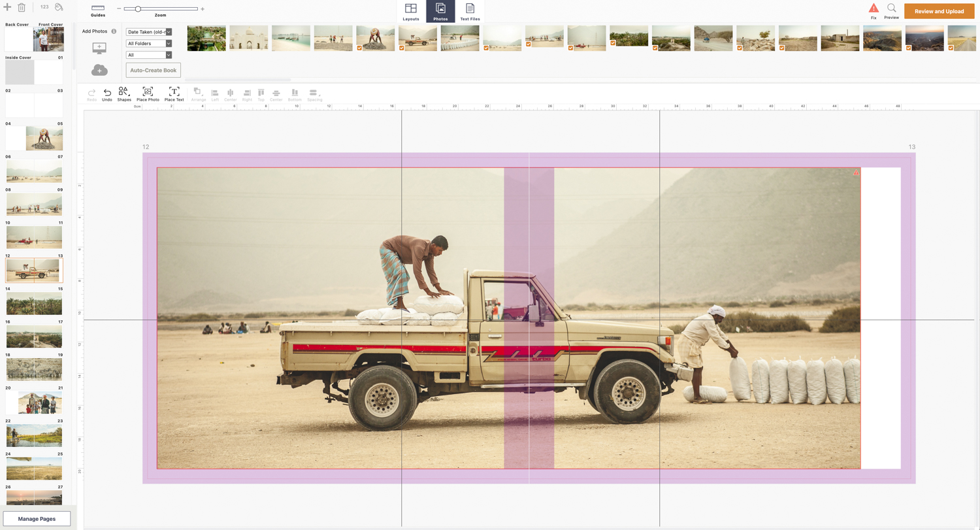Select the Shapes tool
This screenshot has height=530, width=980.
pyautogui.click(x=124, y=92)
